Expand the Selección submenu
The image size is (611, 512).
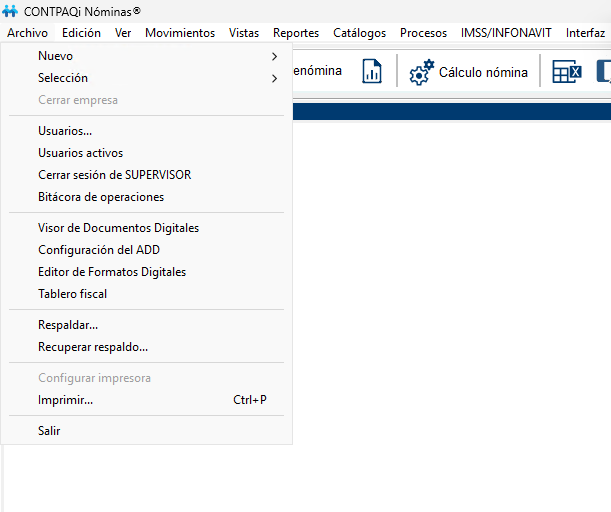tap(147, 78)
